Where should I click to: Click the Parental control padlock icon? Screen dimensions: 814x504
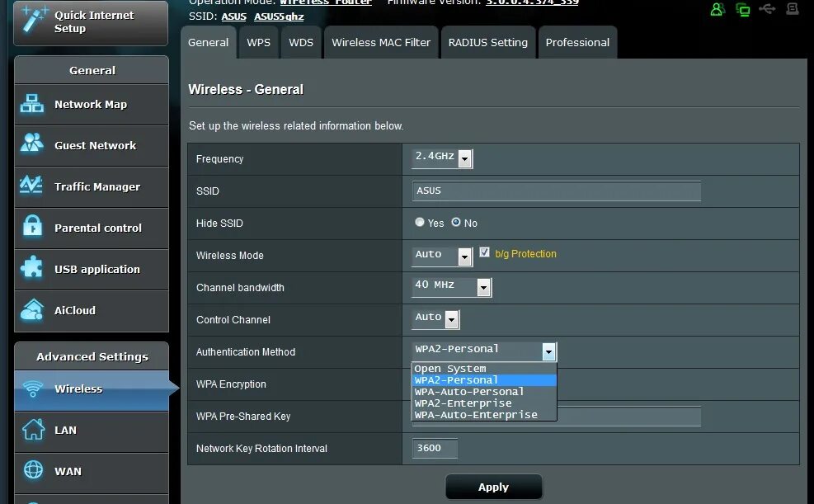click(32, 225)
